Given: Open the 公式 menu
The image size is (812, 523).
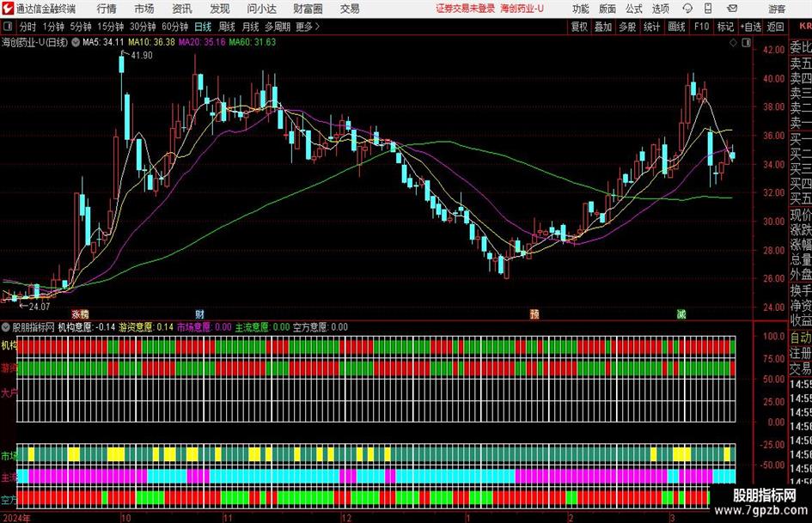Looking at the screenshot, I should click(x=634, y=9).
